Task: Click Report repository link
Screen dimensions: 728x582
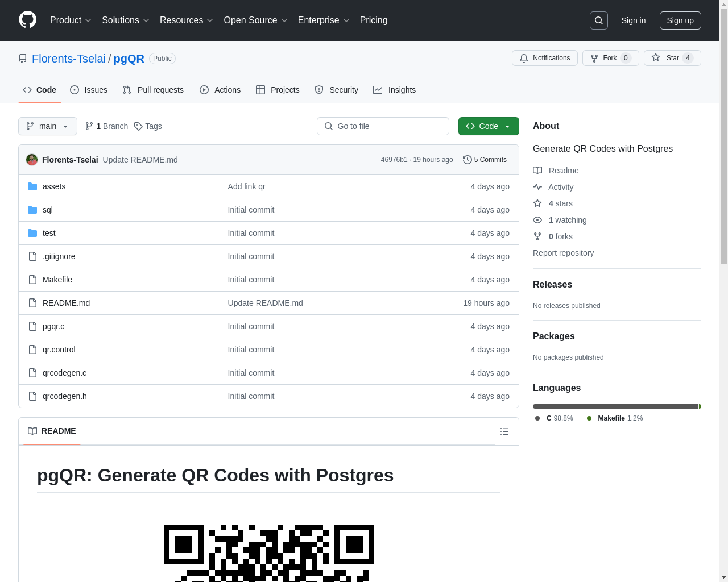Action: pyautogui.click(x=563, y=253)
